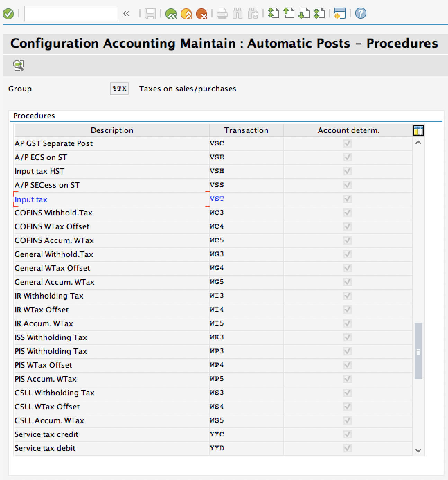Click the VST transaction code cell
This screenshot has height=480, width=448.
(x=247, y=199)
